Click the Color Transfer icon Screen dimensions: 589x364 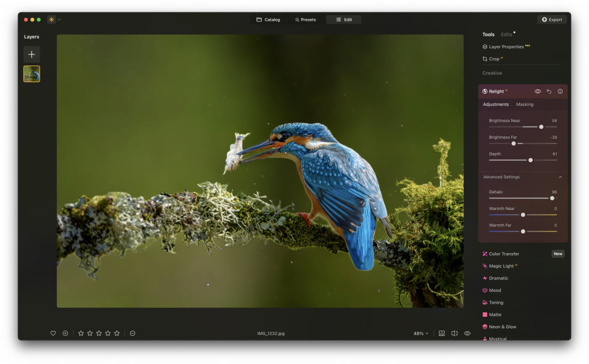pos(485,254)
